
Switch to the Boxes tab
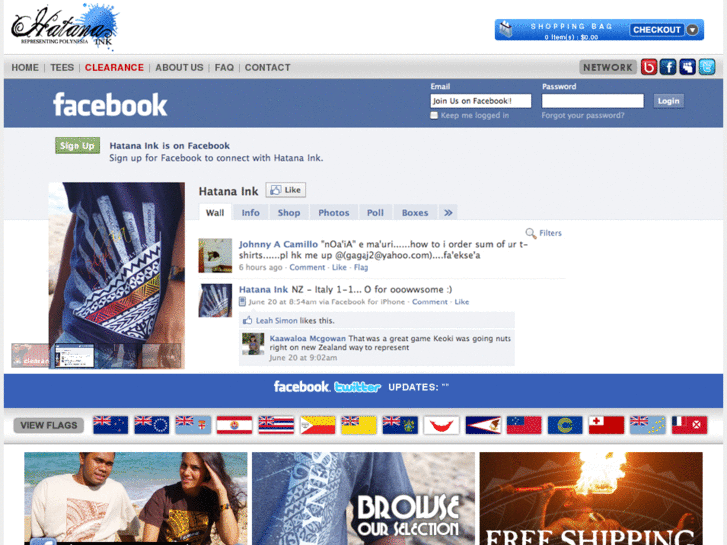click(415, 212)
